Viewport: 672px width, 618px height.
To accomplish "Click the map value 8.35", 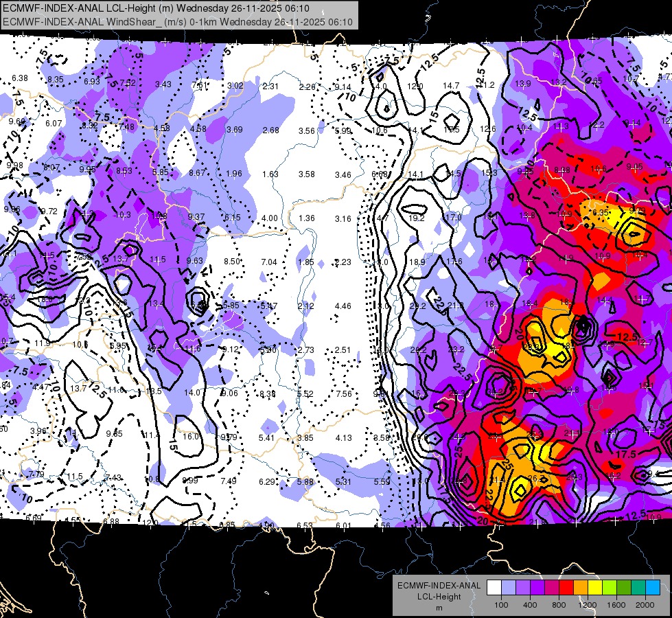I will [x=56, y=80].
